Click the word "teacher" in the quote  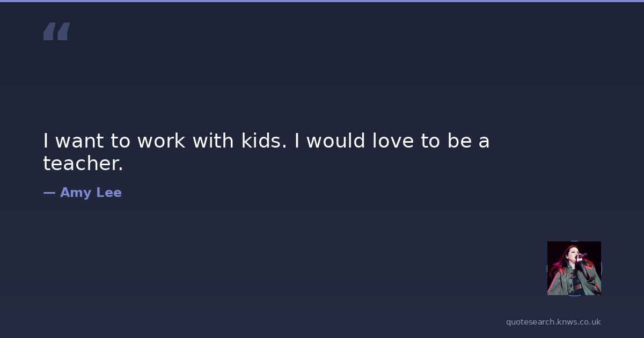[x=83, y=164]
